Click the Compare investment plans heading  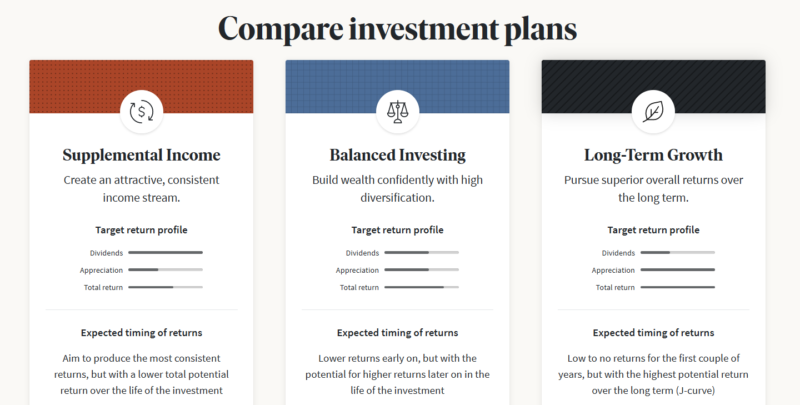(397, 28)
